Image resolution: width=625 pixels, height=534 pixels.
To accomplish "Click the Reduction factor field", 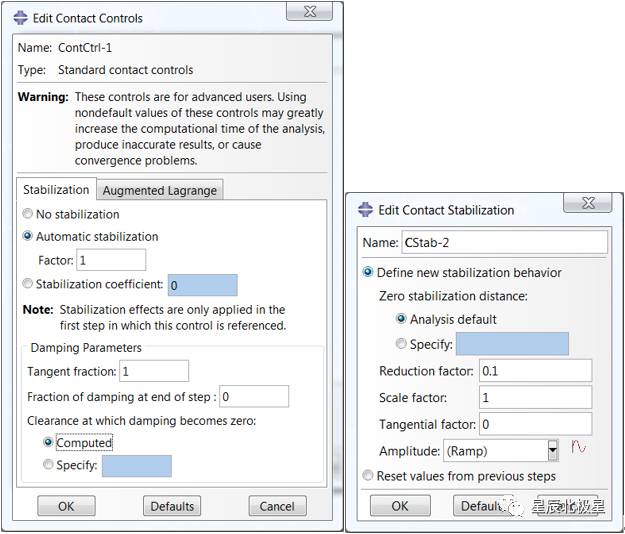I will click(535, 371).
